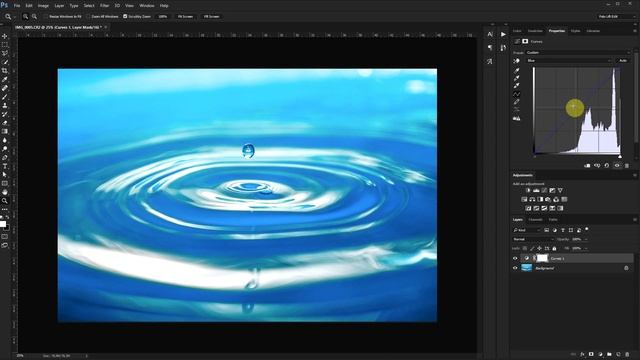This screenshot has width=640, height=360.
Task: Click the view previous state icon
Action: tap(597, 165)
